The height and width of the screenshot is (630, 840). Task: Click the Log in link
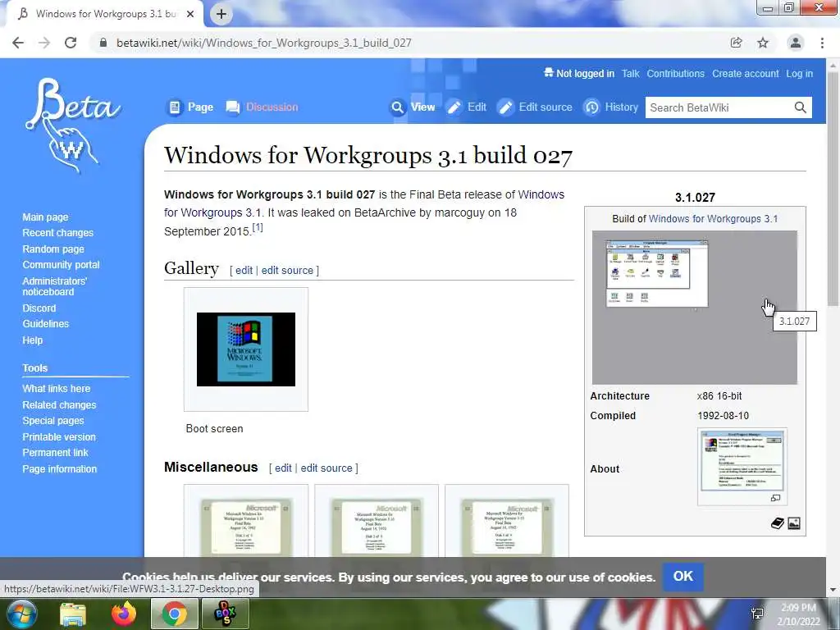799,74
